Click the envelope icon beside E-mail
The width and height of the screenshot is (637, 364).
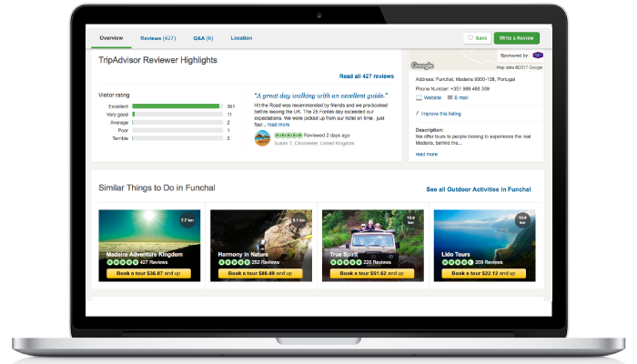pos(450,97)
